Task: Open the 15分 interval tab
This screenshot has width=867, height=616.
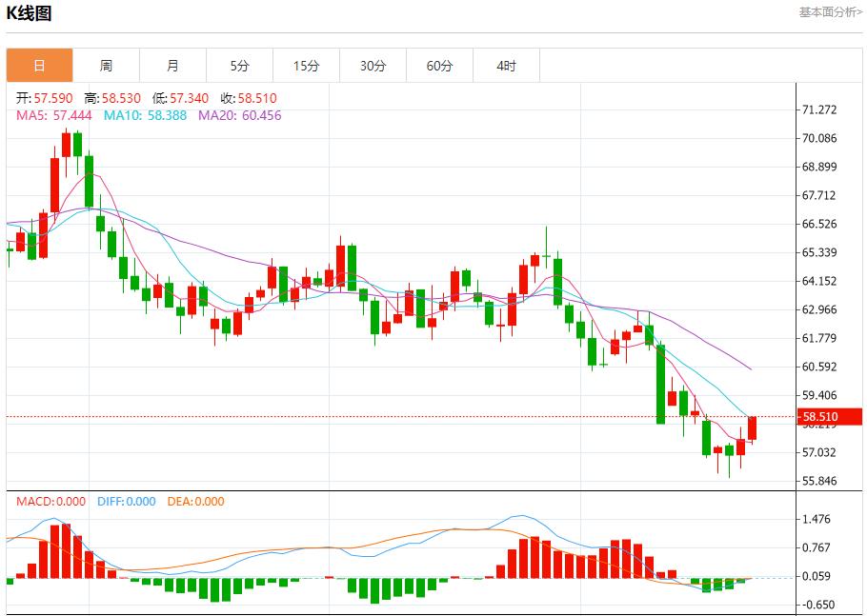Action: tap(306, 66)
